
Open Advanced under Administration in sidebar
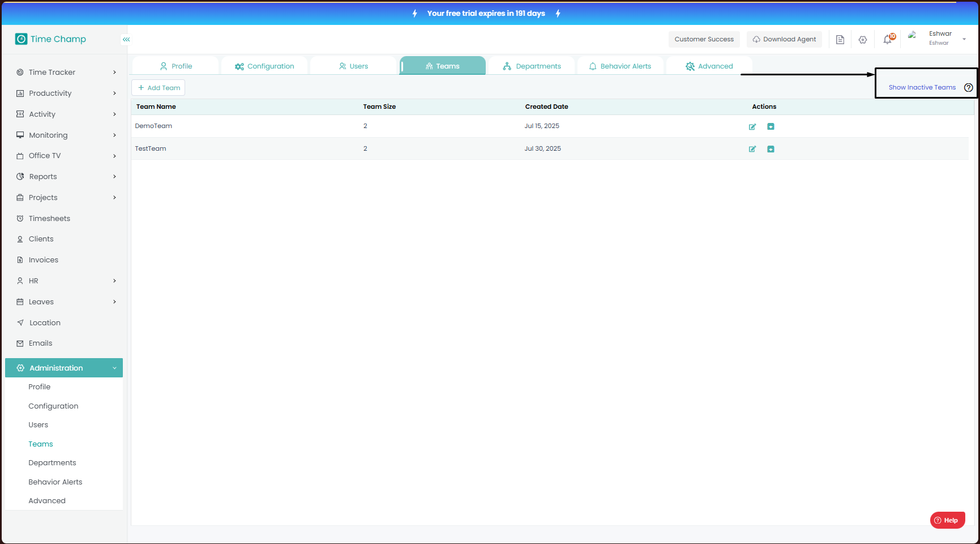coord(47,501)
